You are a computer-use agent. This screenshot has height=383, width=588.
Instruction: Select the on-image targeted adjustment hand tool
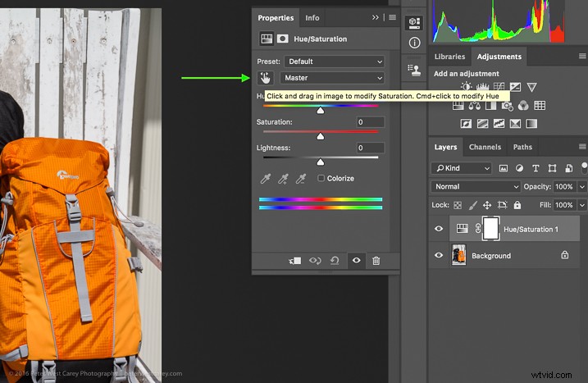click(265, 78)
